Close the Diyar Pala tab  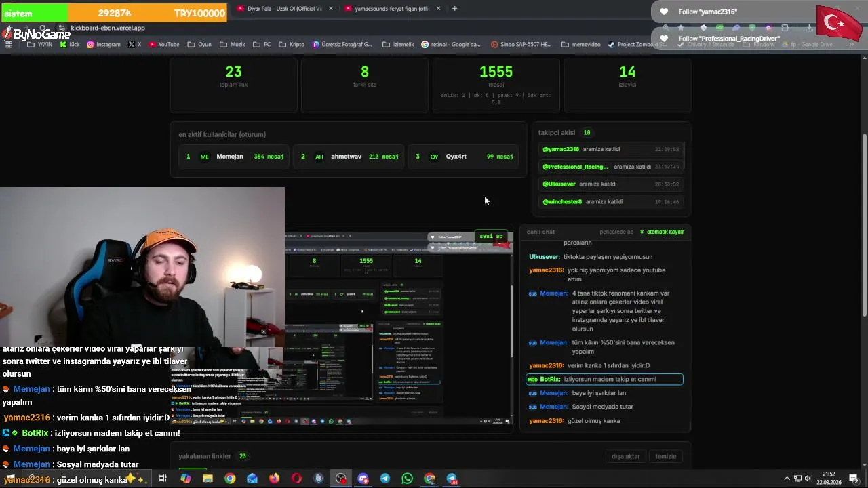331,9
